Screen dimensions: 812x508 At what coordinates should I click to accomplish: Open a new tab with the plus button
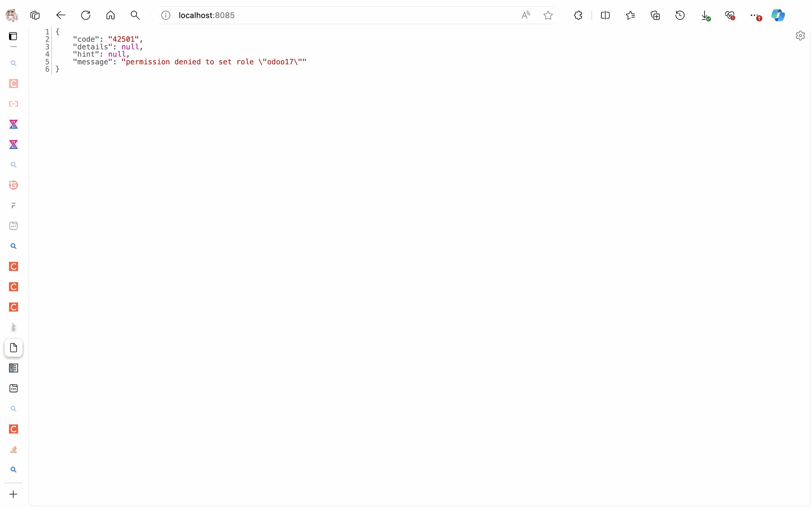coord(14,494)
